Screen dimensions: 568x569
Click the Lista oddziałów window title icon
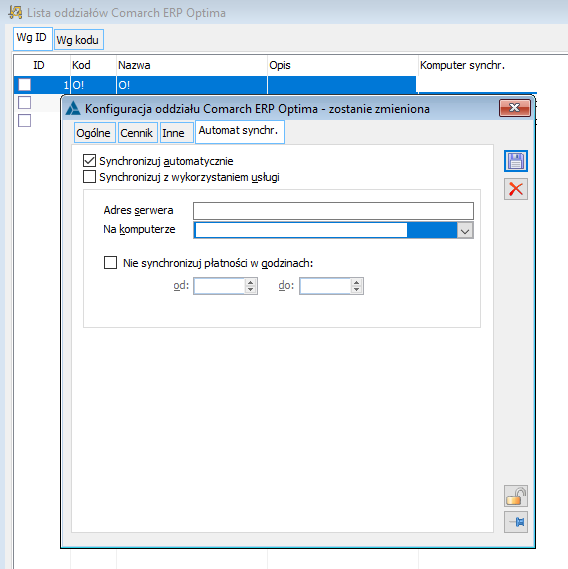point(15,13)
